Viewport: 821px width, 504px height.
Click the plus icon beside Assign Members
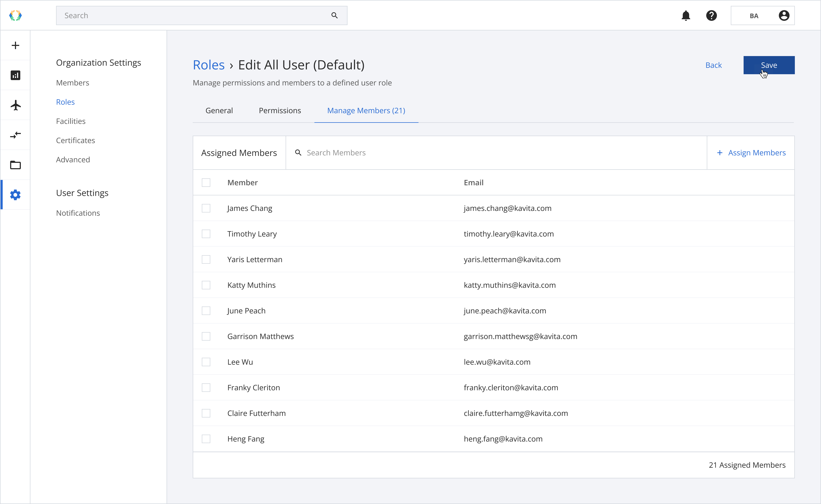(720, 153)
